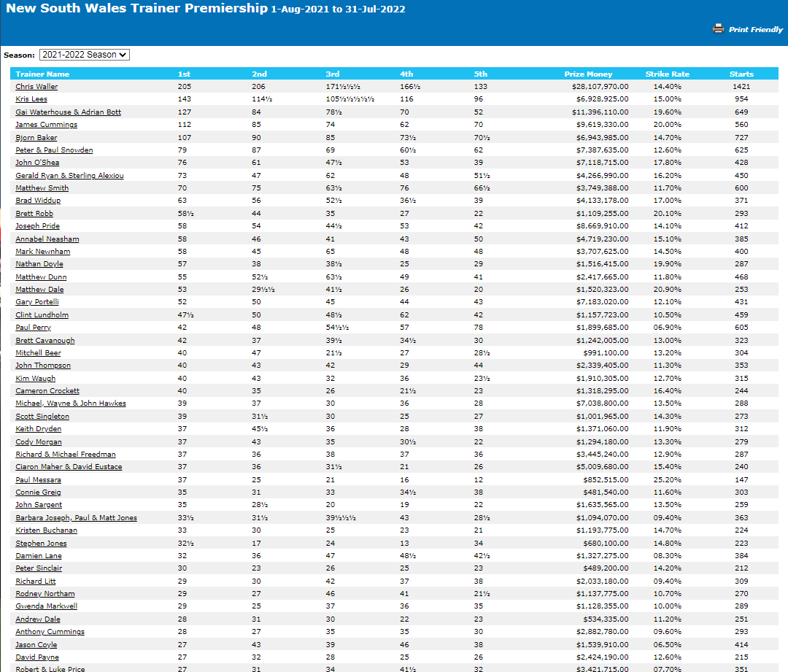This screenshot has height=672, width=788.
Task: Click the Print Friendly text link
Action: click(756, 30)
